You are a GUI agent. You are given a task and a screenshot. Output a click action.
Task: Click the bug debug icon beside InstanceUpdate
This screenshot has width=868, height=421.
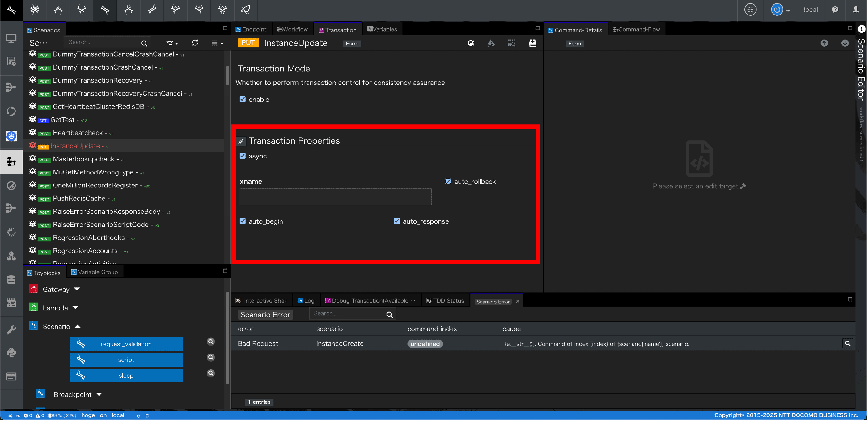coord(471,43)
